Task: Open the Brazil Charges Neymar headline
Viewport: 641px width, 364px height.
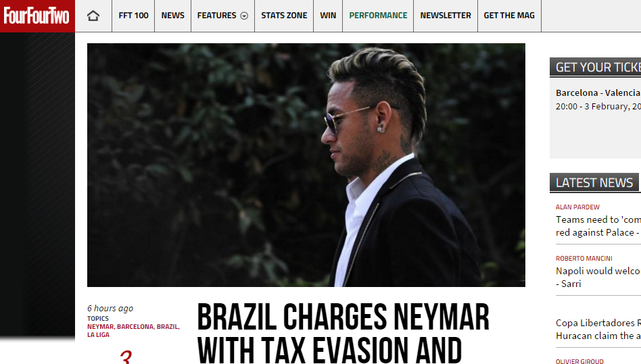Action: point(343,333)
